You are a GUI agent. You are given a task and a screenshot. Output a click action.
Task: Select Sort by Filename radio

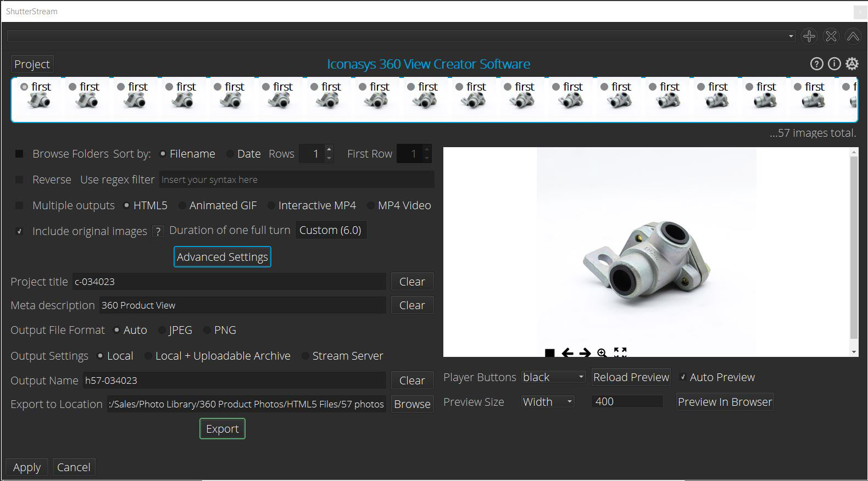[163, 154]
